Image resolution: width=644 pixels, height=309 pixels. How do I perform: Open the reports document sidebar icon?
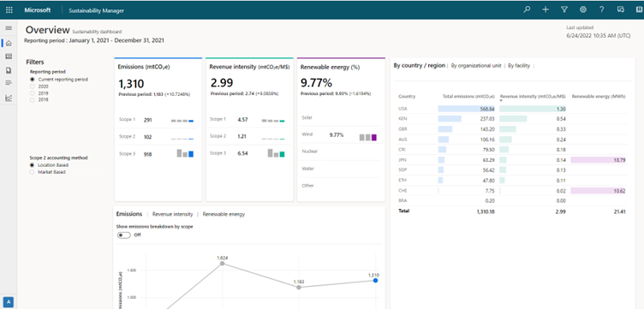[9, 70]
